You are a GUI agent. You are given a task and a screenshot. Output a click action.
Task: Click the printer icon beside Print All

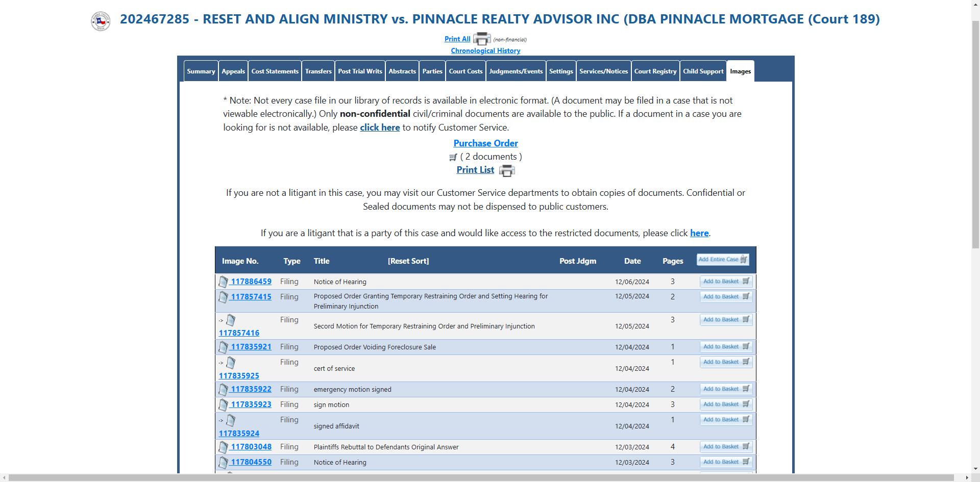482,39
